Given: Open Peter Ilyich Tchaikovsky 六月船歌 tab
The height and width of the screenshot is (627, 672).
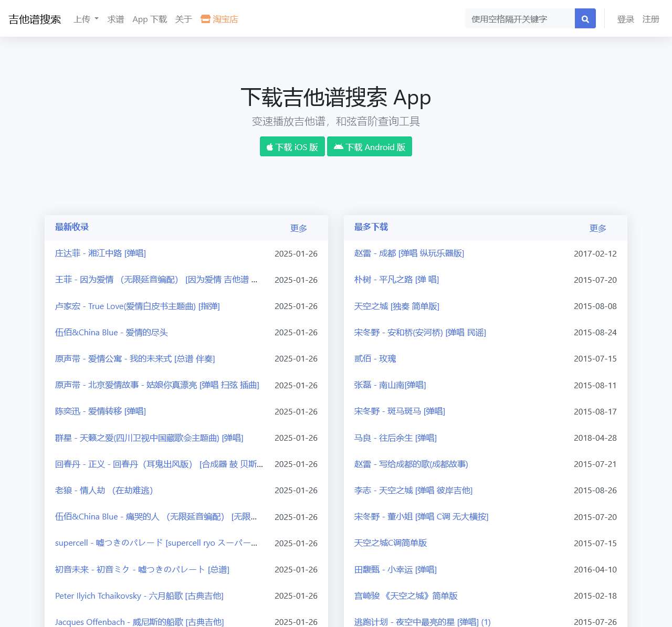Looking at the screenshot, I should tap(139, 596).
